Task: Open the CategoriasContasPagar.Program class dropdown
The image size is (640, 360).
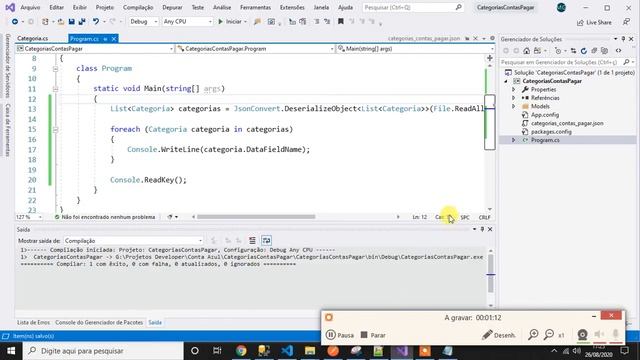Action: click(256, 49)
